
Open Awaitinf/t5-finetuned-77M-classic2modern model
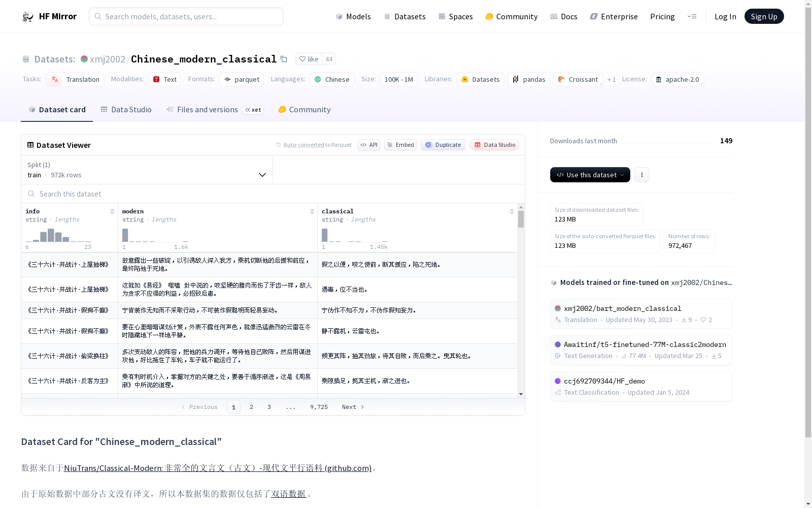click(x=641, y=350)
